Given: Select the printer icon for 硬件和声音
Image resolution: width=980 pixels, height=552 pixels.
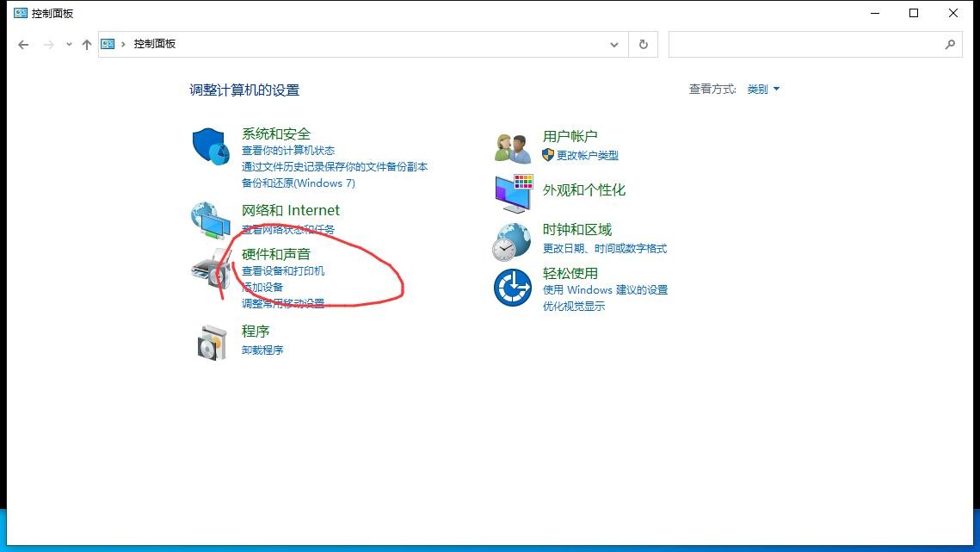Looking at the screenshot, I should tap(210, 270).
